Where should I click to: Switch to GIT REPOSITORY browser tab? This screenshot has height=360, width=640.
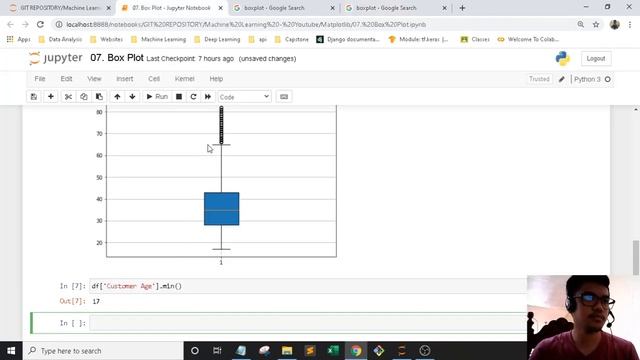point(60,8)
